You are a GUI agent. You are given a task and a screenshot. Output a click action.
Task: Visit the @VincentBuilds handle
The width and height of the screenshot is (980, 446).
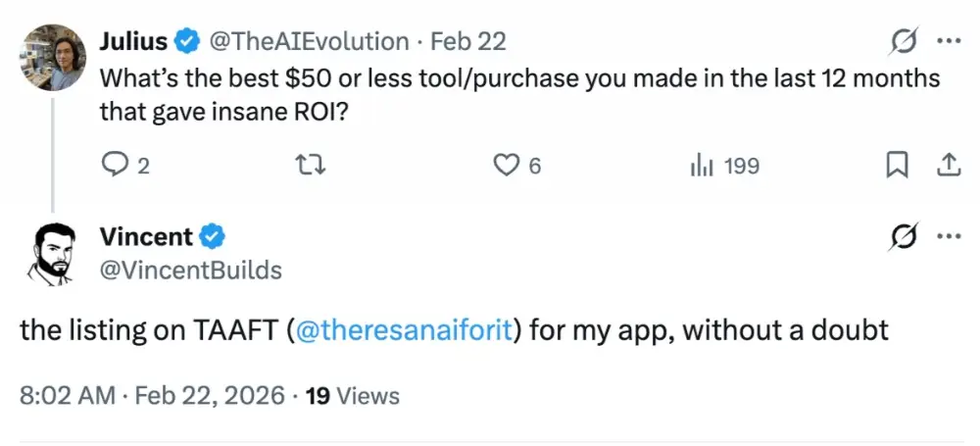pyautogui.click(x=190, y=270)
